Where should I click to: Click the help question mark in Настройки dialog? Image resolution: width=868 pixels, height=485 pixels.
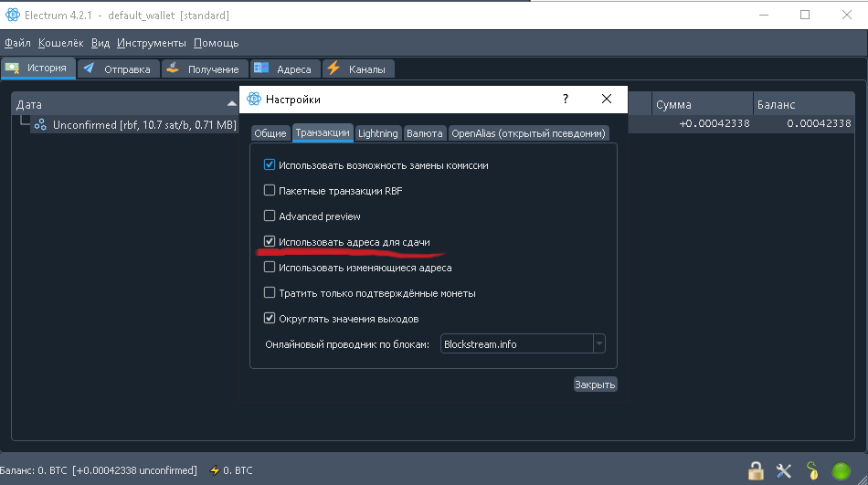[x=566, y=99]
